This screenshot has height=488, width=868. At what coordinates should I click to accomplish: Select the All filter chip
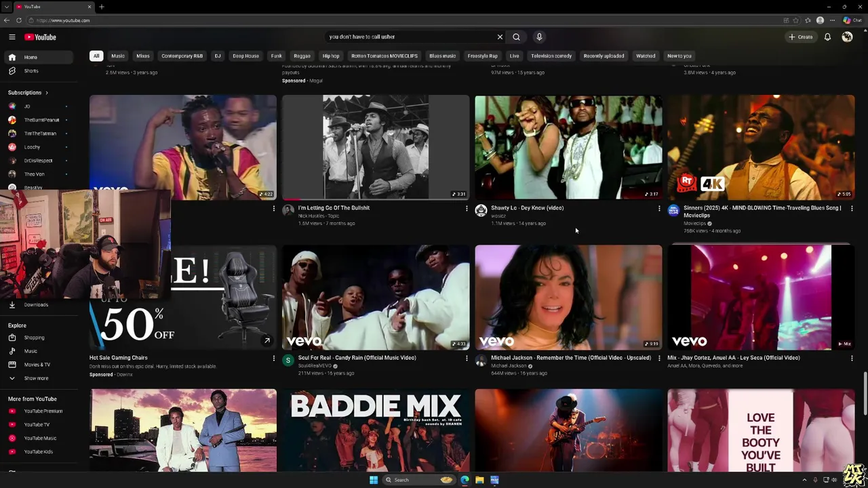(96, 56)
